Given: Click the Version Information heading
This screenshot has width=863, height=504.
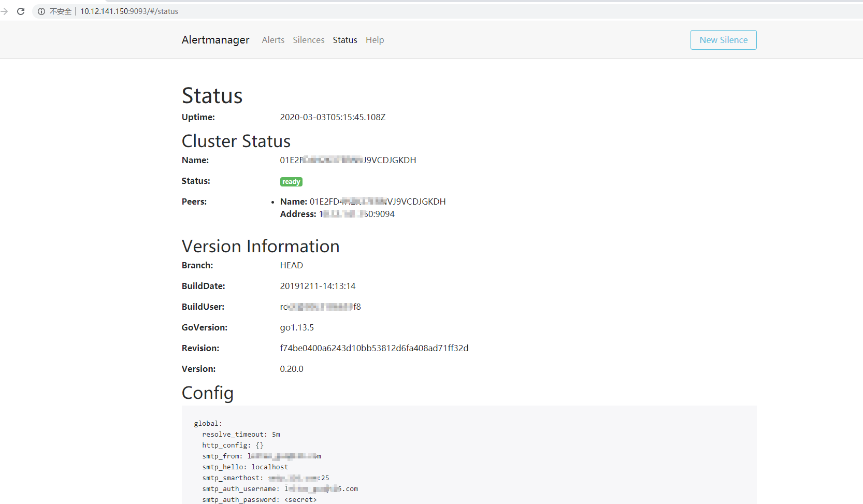Looking at the screenshot, I should [261, 246].
